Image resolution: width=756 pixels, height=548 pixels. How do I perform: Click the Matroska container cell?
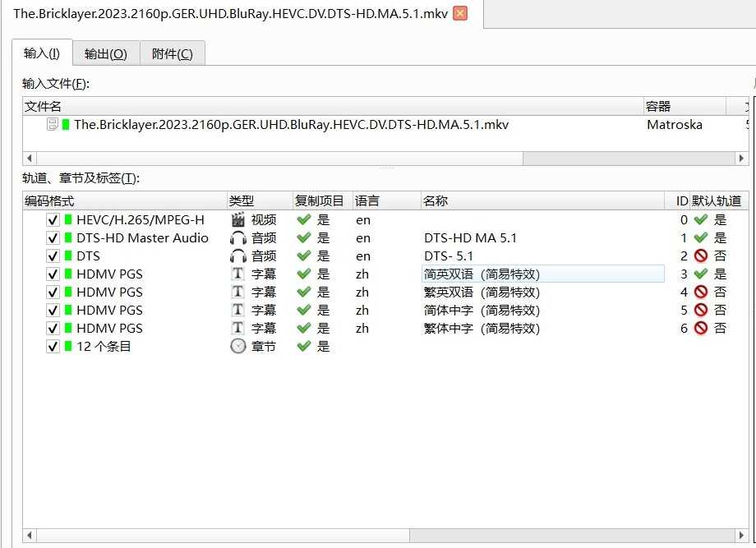point(674,124)
